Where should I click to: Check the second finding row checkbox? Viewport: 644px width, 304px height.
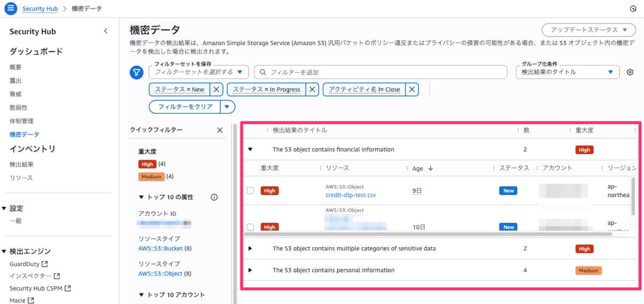[250, 227]
